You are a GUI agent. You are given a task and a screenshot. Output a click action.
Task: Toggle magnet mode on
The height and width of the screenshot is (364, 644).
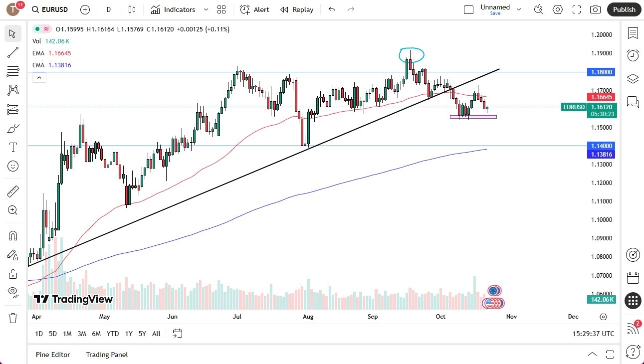pos(13,235)
